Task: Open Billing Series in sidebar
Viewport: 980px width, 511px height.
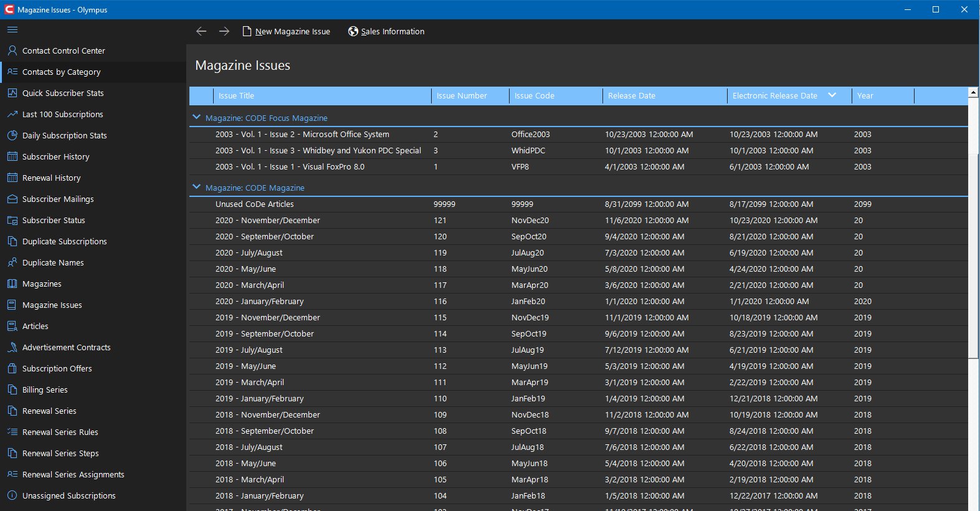Action: click(93, 389)
